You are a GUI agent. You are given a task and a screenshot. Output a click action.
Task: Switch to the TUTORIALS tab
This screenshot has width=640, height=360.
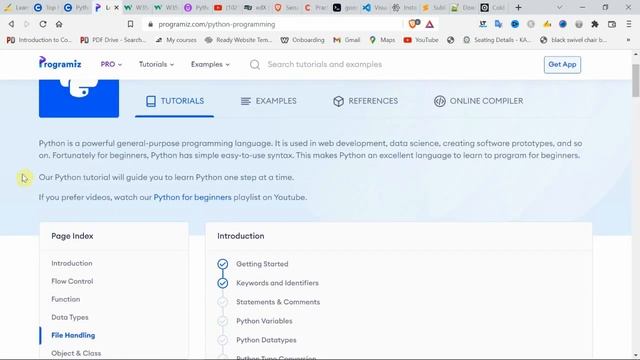[175, 101]
